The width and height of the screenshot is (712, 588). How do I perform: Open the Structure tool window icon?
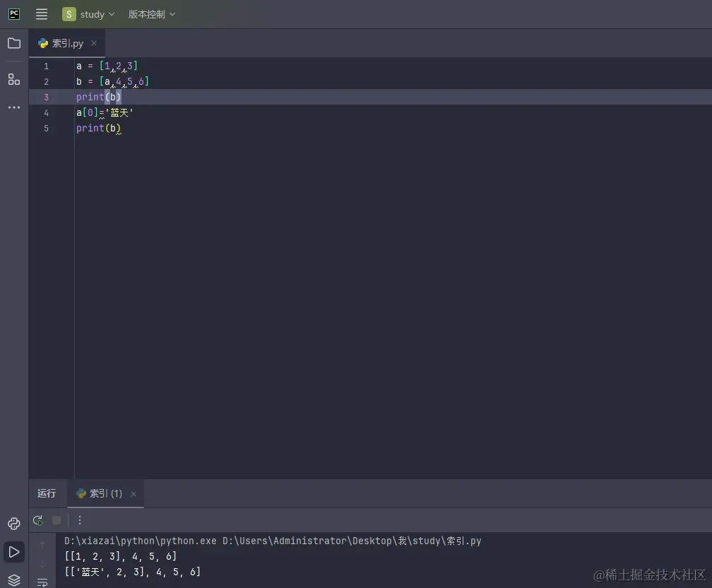point(14,80)
